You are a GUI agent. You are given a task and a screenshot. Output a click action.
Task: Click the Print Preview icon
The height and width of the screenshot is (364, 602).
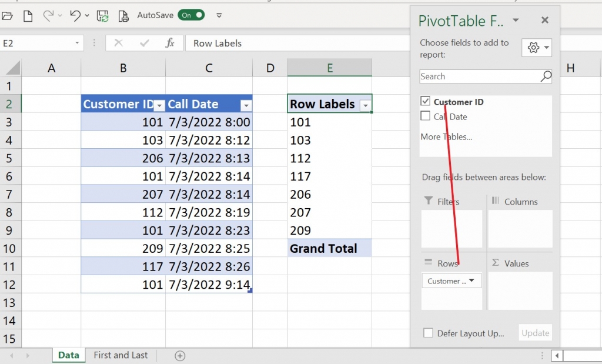[123, 15]
